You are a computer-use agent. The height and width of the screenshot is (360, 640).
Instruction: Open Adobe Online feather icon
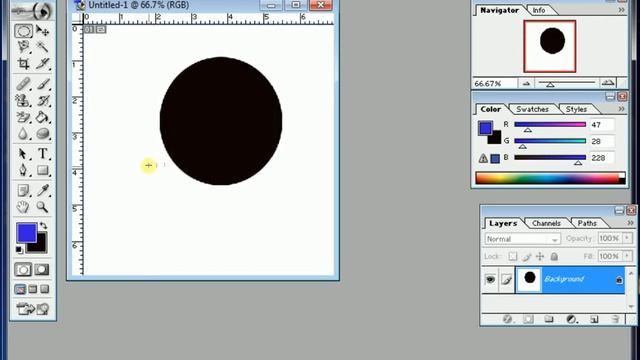pyautogui.click(x=33, y=11)
